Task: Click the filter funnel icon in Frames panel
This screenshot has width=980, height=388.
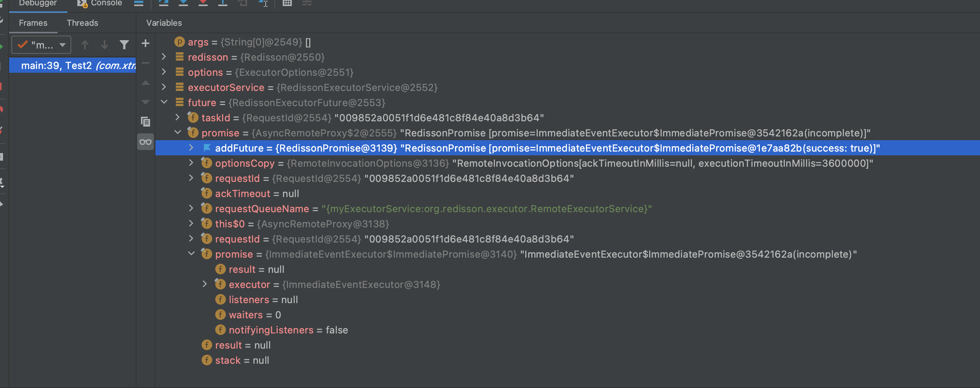Action: point(124,44)
